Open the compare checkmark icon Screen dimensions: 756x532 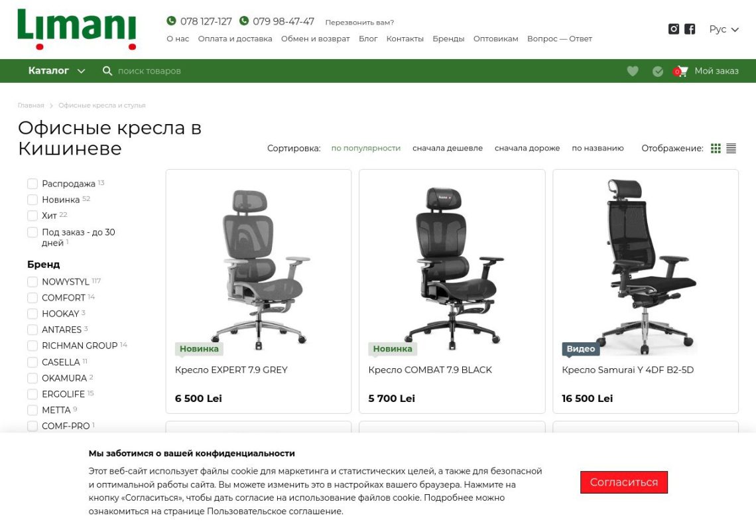coord(658,72)
